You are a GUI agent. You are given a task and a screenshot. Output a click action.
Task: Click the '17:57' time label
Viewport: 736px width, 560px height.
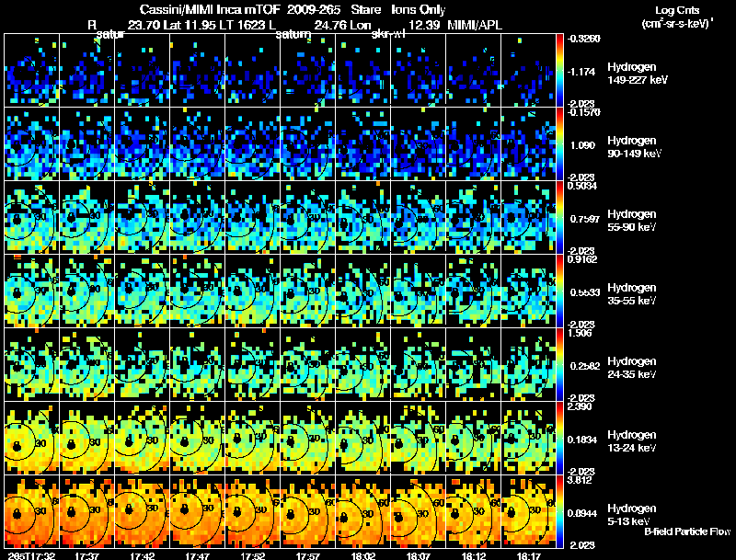pos(308,555)
